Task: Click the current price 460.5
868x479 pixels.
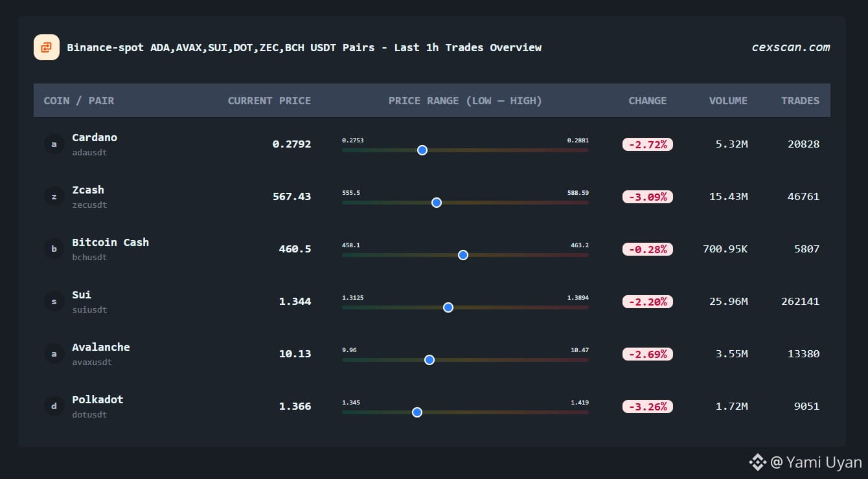Action: 295,249
